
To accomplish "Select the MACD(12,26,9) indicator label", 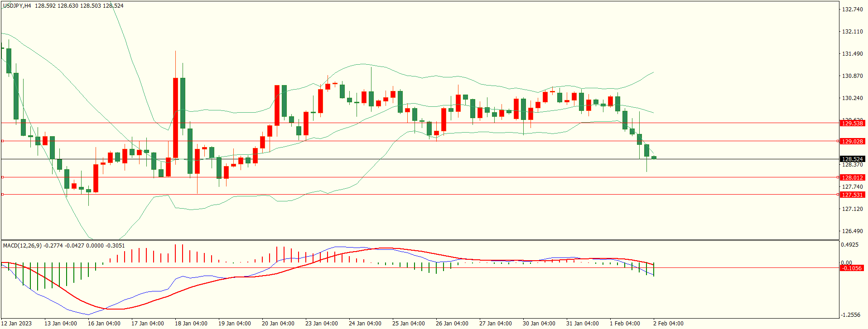I will tap(22, 245).
